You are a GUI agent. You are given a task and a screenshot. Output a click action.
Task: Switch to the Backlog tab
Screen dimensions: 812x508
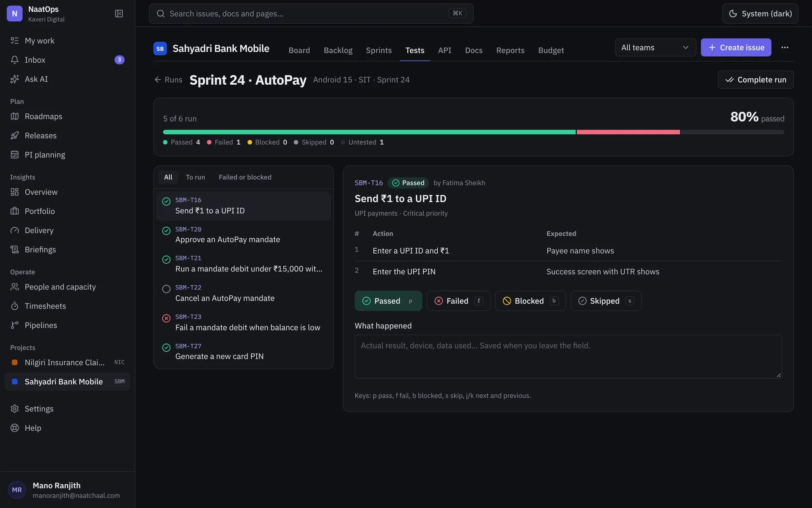tap(338, 50)
